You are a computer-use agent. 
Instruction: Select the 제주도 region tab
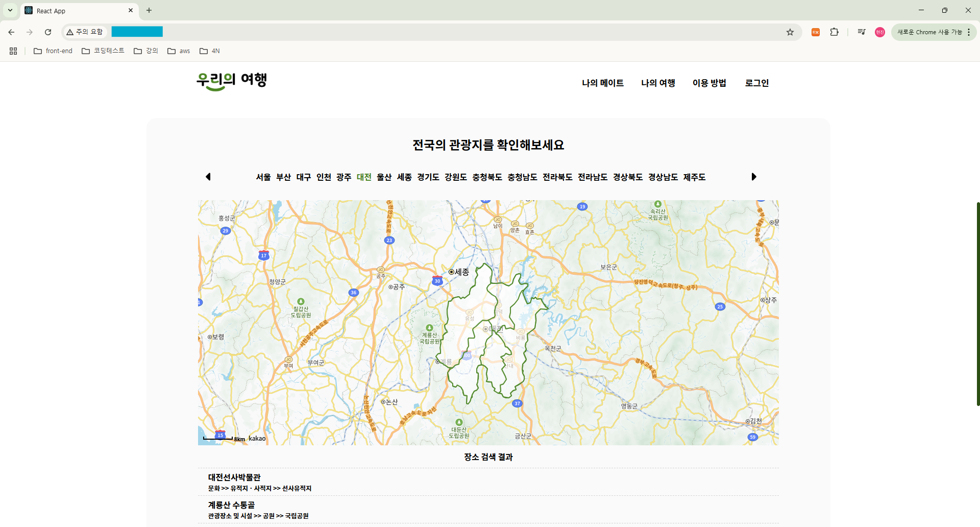695,177
